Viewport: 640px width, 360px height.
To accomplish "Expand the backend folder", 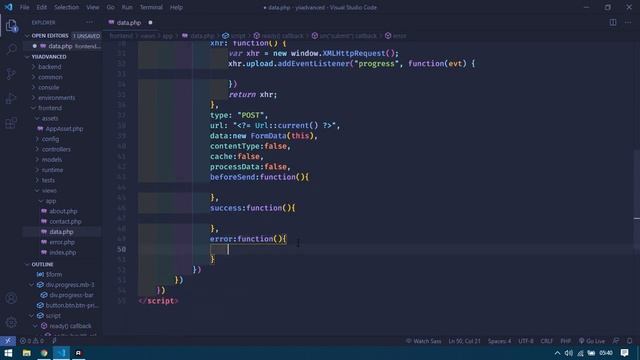I will (49, 67).
